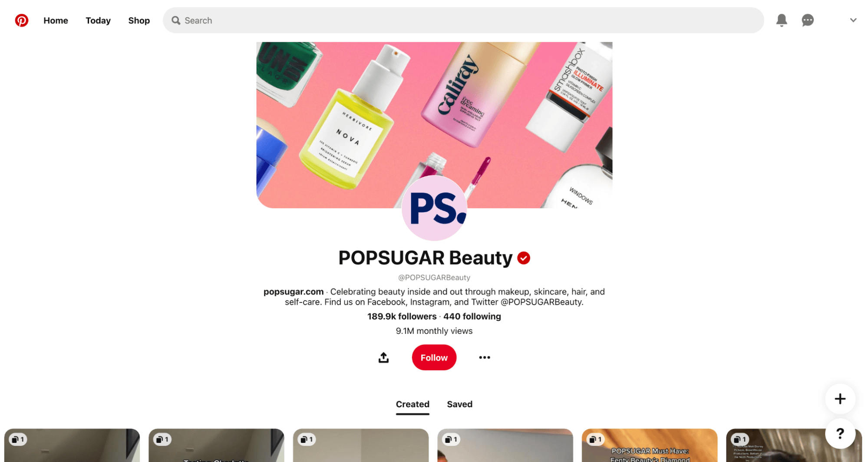View the 189.9k followers list
Image resolution: width=868 pixels, height=462 pixels.
tap(402, 316)
